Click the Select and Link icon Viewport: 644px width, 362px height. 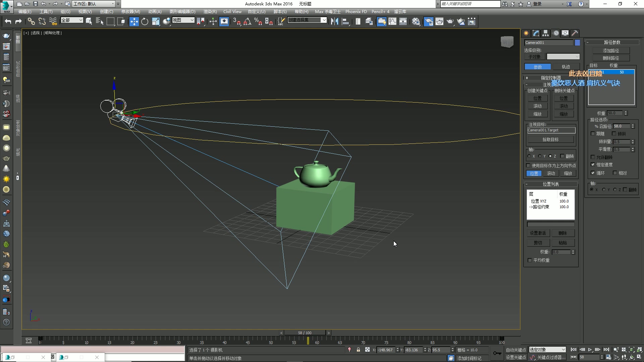tap(31, 22)
